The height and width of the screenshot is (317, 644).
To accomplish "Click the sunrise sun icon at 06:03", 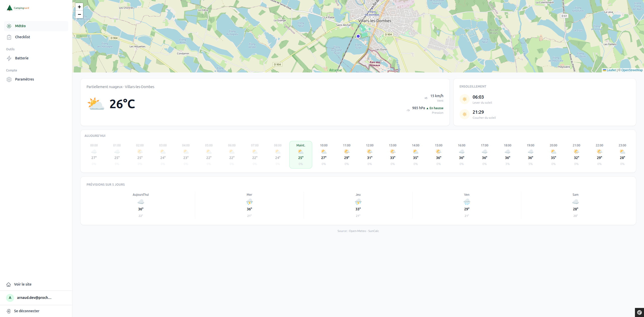I will (465, 99).
